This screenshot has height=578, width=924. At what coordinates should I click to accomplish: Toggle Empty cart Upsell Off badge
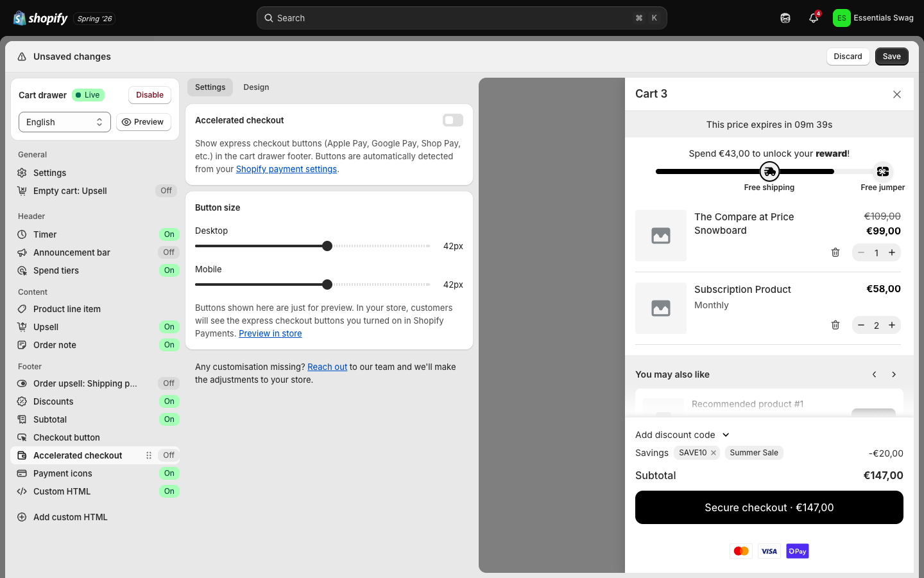click(x=166, y=191)
